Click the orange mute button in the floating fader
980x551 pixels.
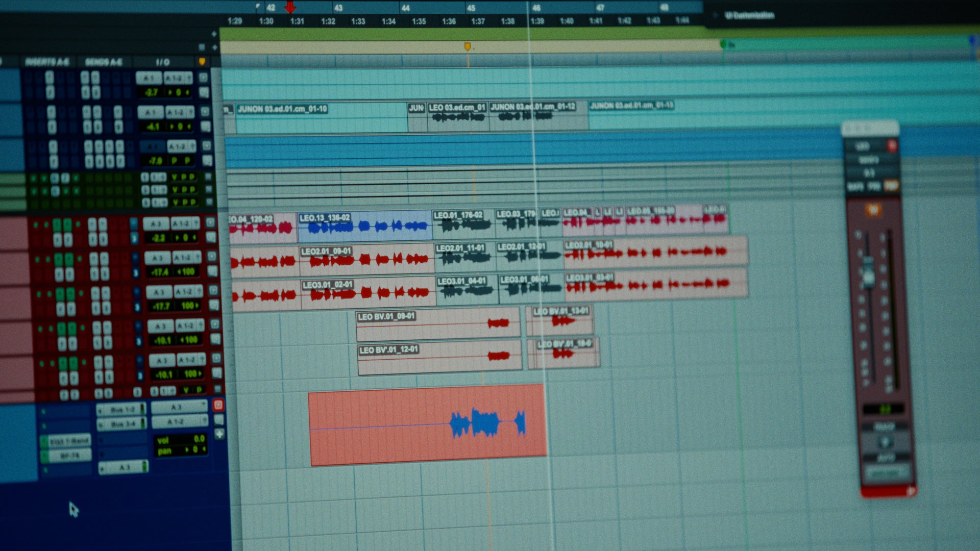pos(873,210)
